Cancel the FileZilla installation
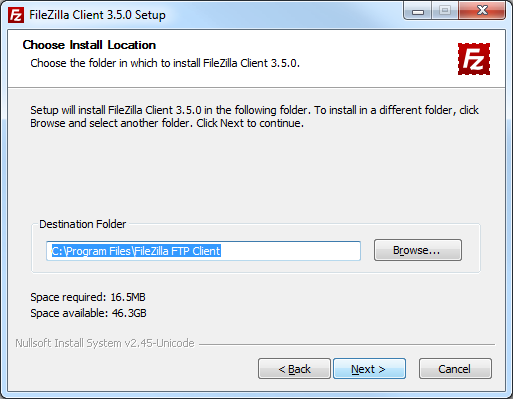 (x=455, y=369)
